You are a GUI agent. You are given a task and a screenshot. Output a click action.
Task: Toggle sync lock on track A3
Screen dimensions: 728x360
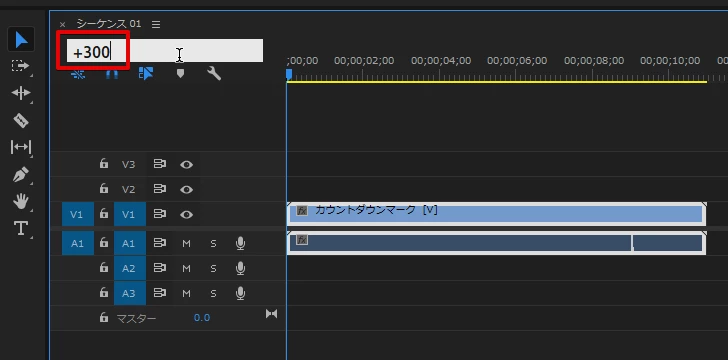(x=160, y=293)
